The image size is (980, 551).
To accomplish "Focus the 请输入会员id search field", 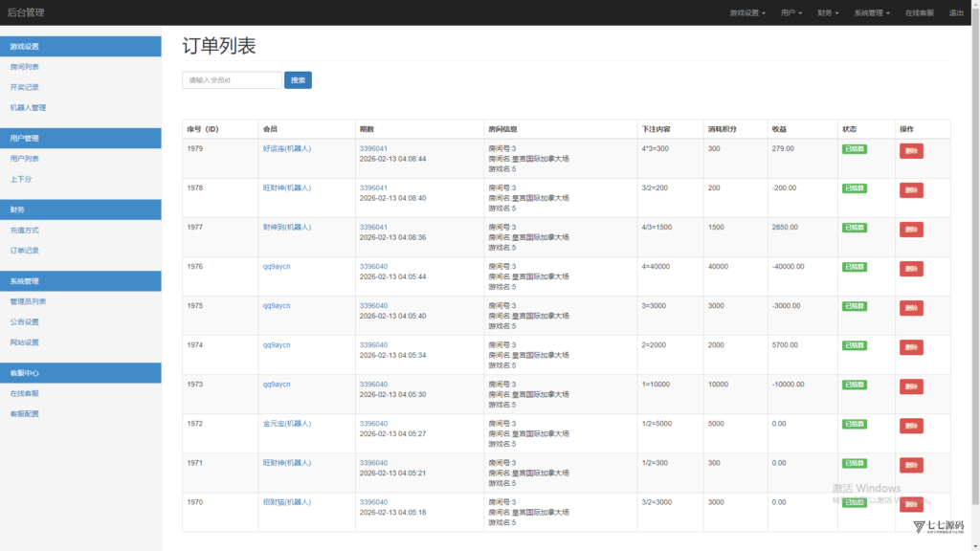I will click(x=232, y=80).
